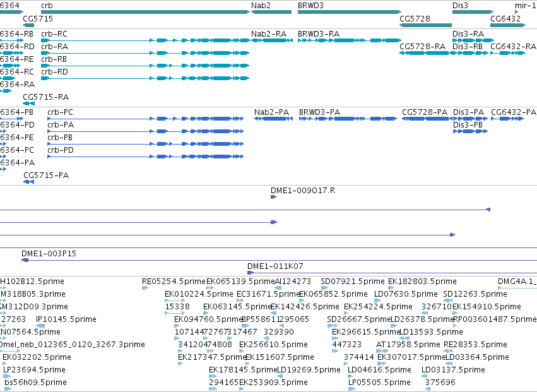Select the AT17958.5prime EST marker
The height and width of the screenshot is (392, 537).
click(x=382, y=351)
